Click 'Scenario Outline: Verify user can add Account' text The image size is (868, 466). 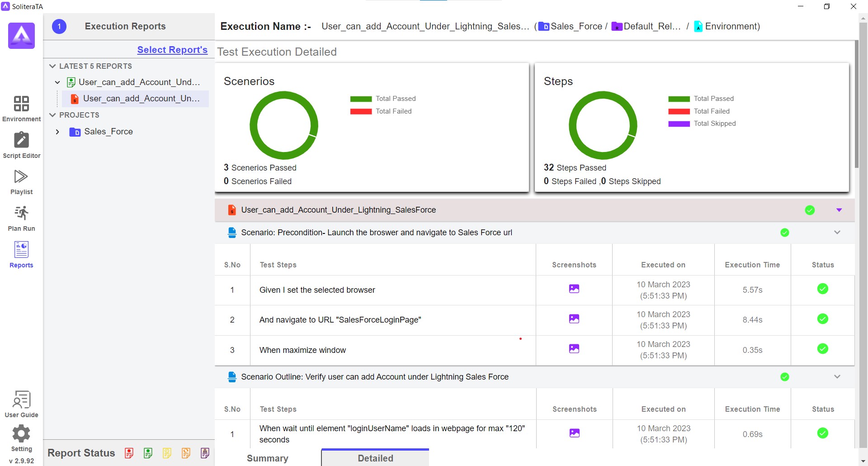pos(375,377)
